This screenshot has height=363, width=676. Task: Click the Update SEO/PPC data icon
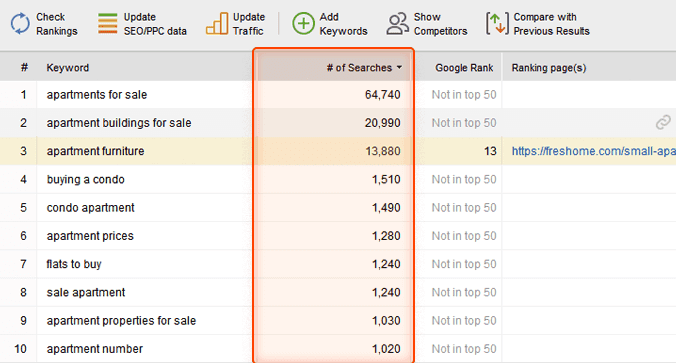(x=107, y=23)
